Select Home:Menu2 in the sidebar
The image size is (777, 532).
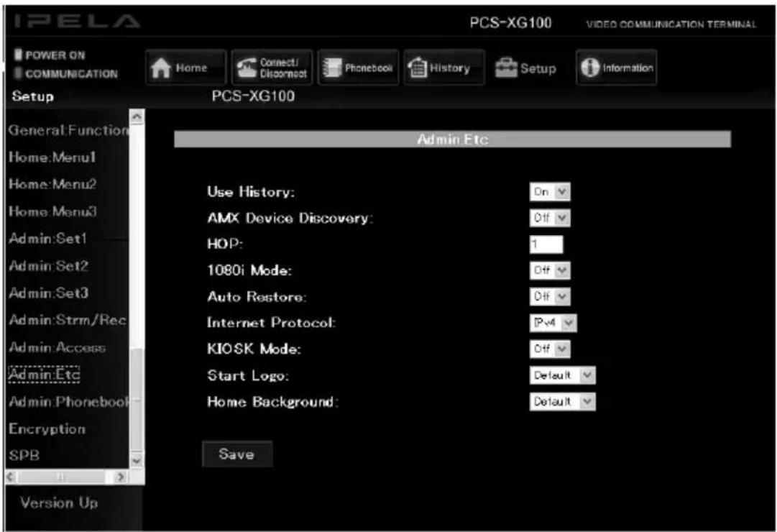pos(52,185)
